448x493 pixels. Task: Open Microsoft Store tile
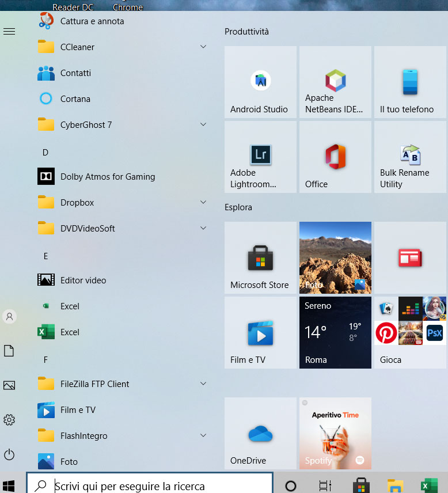pos(260,258)
